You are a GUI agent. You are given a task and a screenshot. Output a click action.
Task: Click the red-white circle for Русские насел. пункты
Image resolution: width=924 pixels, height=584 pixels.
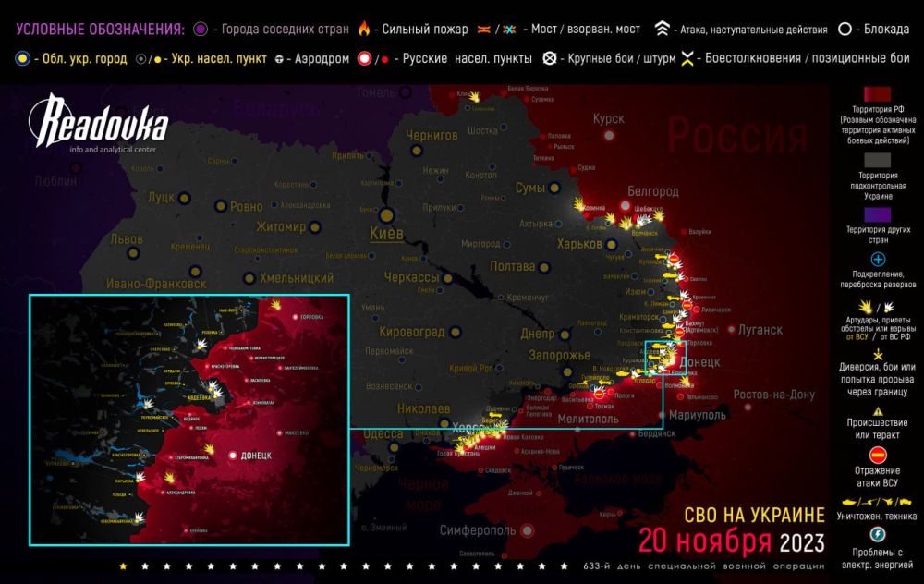365,58
